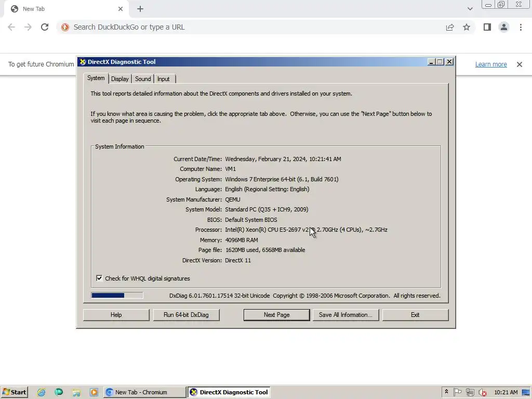This screenshot has height=399, width=532.
Task: Open the green globe taskbar icon
Action: pyautogui.click(x=59, y=392)
